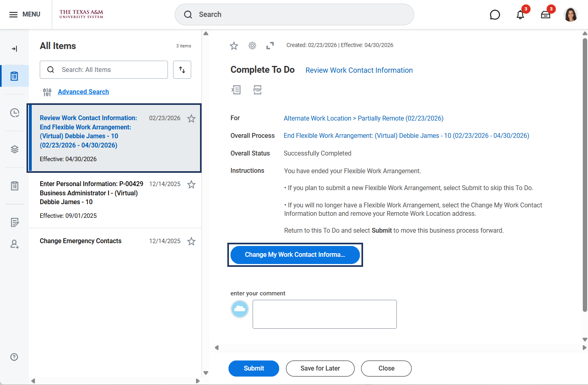Export the task as PDF
Viewport: 588px width, 385px height.
pyautogui.click(x=257, y=90)
